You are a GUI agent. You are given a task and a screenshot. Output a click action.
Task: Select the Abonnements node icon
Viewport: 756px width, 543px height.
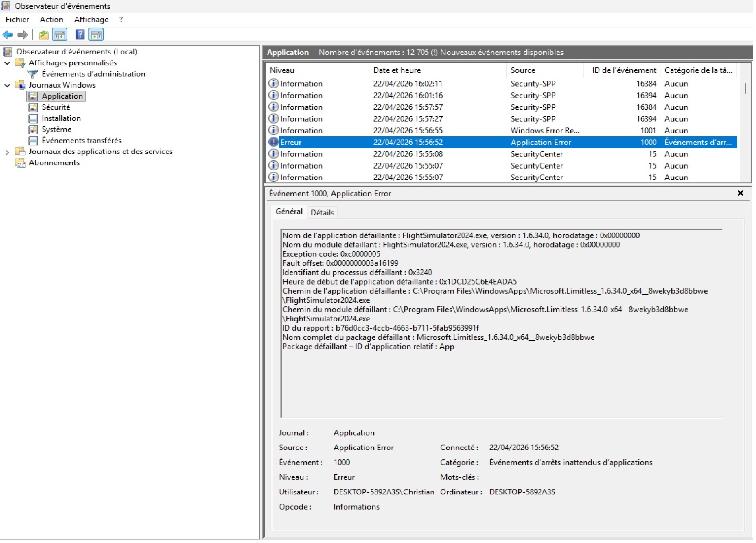[x=20, y=163]
